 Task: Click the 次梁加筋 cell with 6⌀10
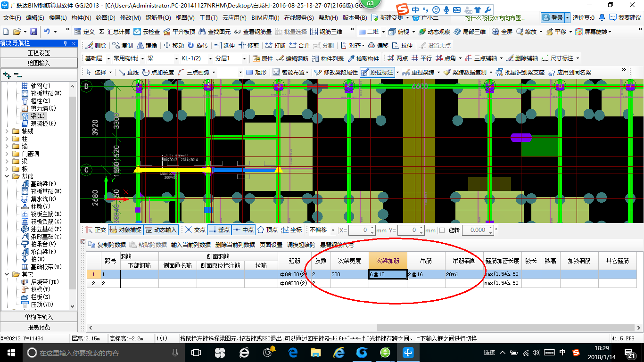pyautogui.click(x=388, y=274)
